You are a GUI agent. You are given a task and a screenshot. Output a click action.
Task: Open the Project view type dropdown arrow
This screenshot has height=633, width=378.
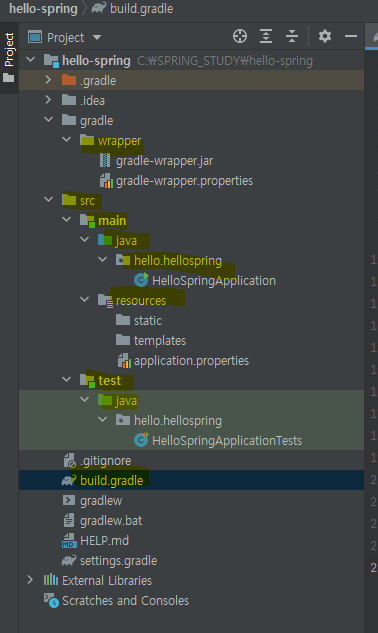(x=97, y=38)
